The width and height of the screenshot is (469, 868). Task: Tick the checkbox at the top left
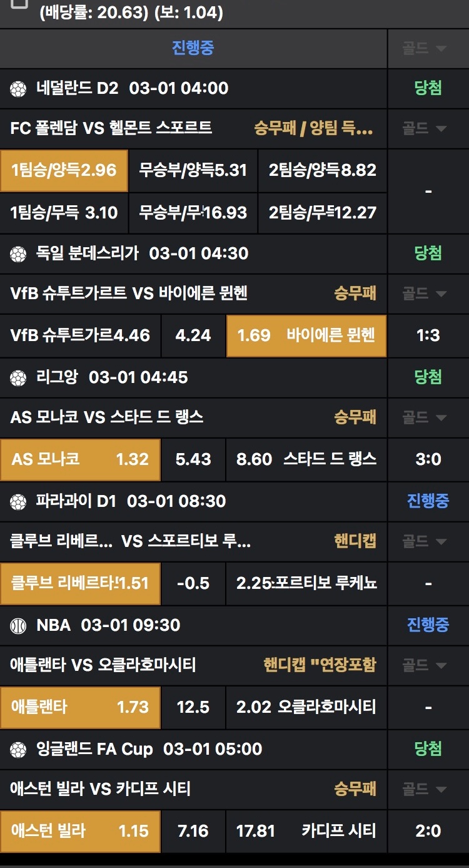point(19,3)
